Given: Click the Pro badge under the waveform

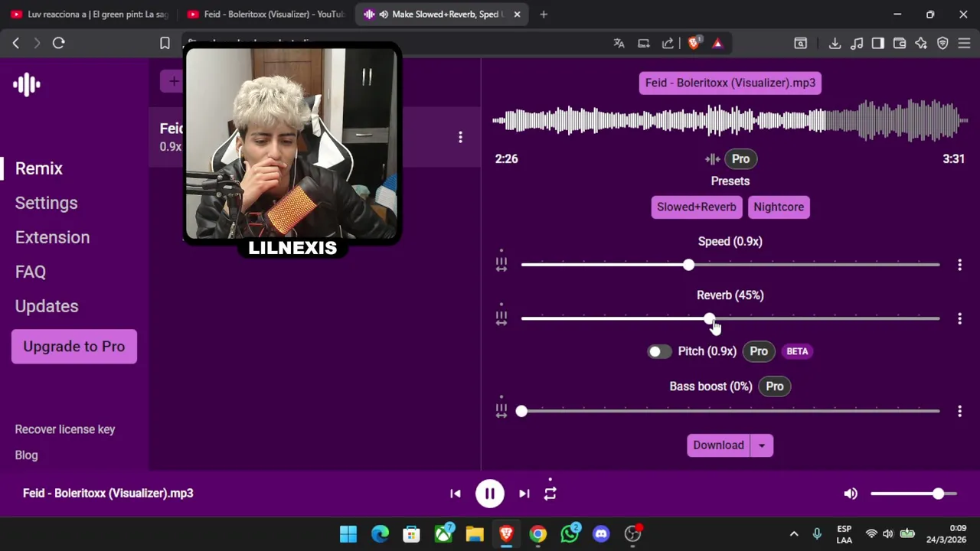Looking at the screenshot, I should click(740, 159).
